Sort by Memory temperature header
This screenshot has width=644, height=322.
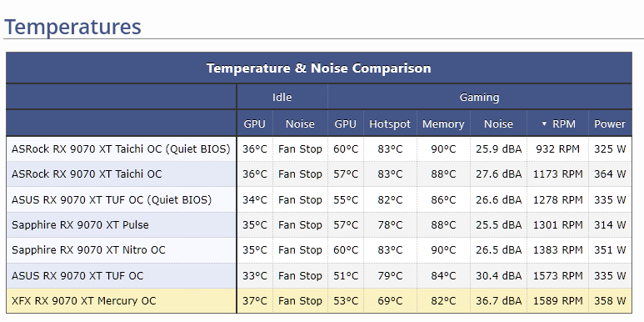point(443,123)
